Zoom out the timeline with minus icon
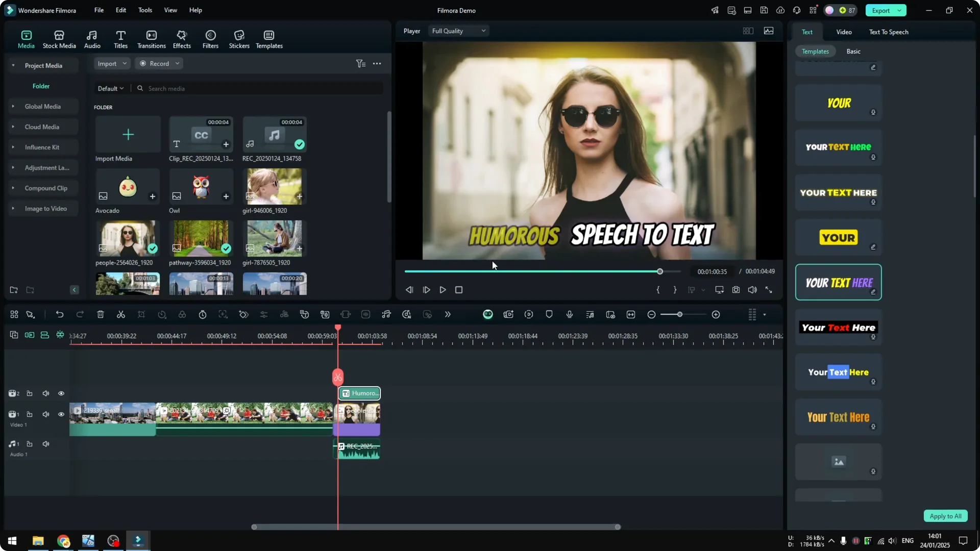 pos(651,315)
